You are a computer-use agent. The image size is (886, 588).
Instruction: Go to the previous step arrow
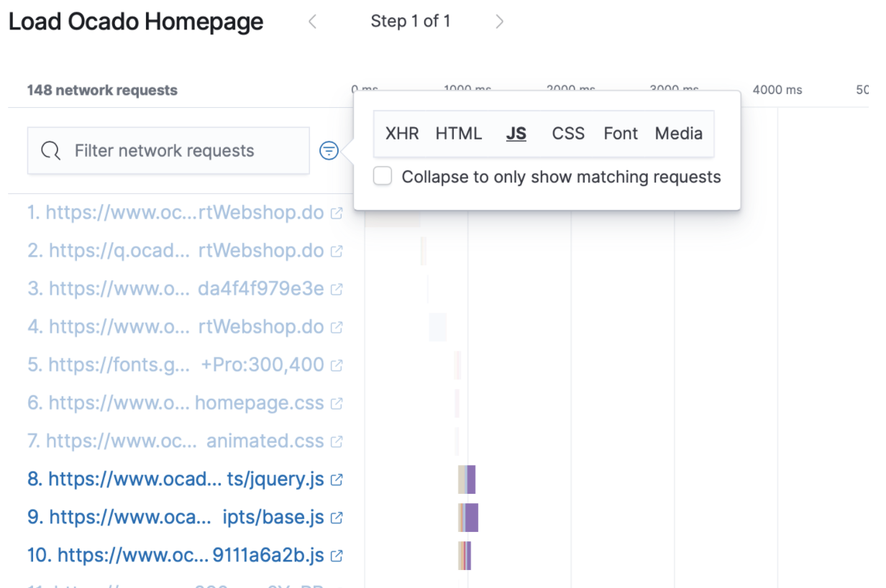312,22
